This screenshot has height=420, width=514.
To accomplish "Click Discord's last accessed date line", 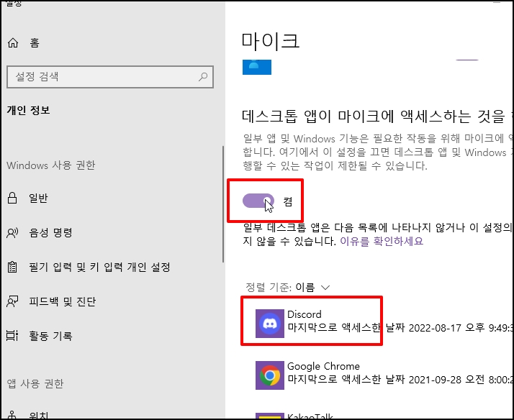I will tap(400, 328).
